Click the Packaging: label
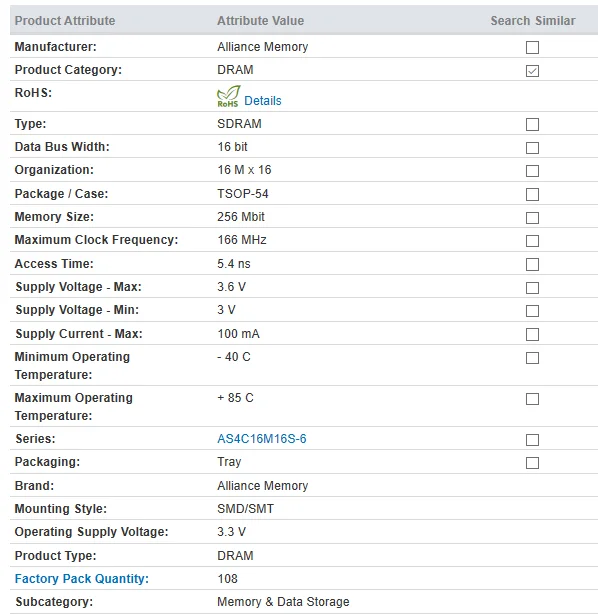 coord(47,462)
